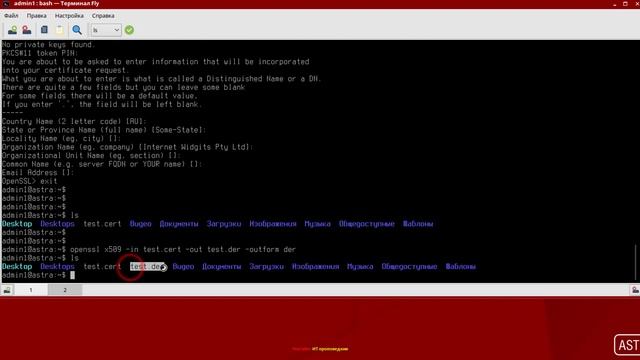Screen dimensions: 640x360
Task: Click 'Изображения' in last ls output
Action: (316, 267)
